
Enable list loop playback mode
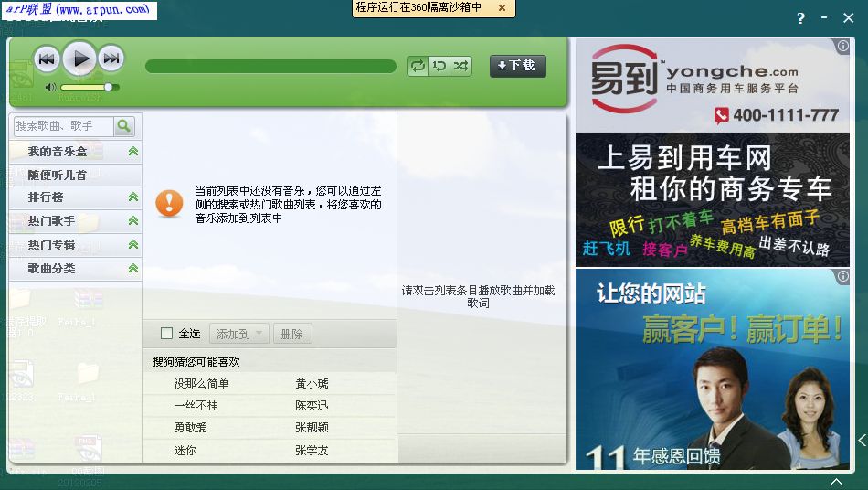point(418,66)
